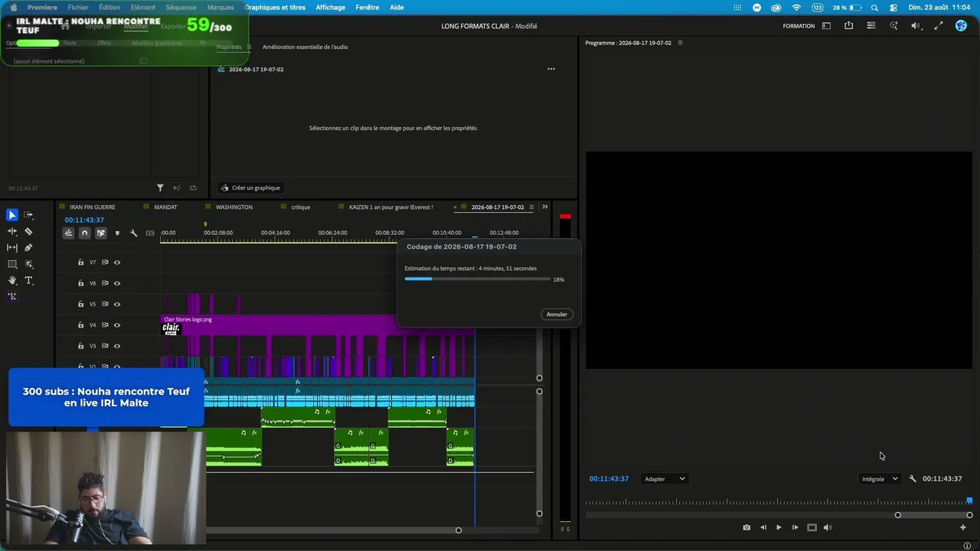Step forward one frame in Program monitor

point(795,527)
